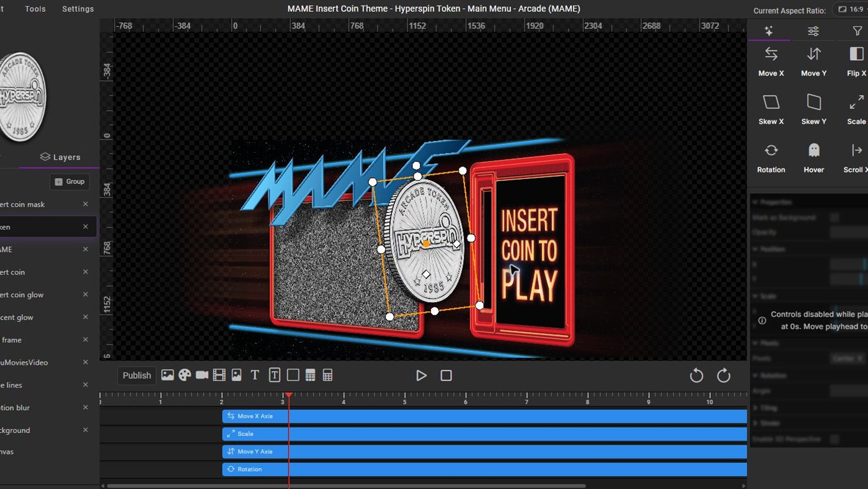Image resolution: width=868 pixels, height=489 pixels.
Task: Select the 'tion blur' layer row
Action: pyautogui.click(x=48, y=407)
